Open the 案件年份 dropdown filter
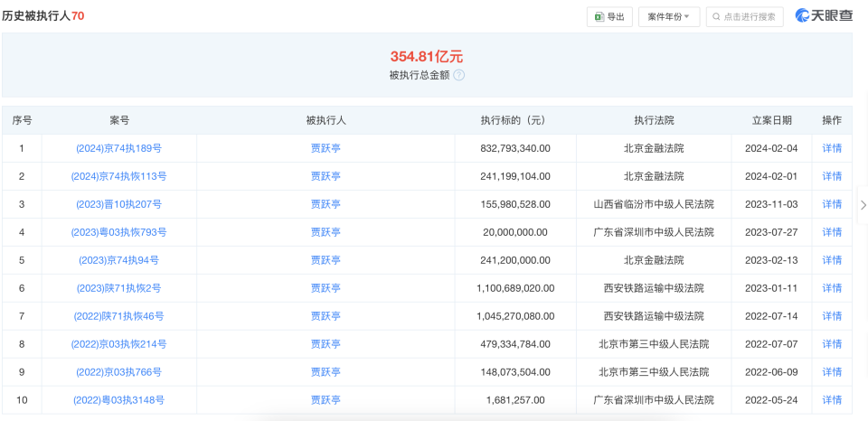Viewport: 868px width, 421px height. pos(668,17)
